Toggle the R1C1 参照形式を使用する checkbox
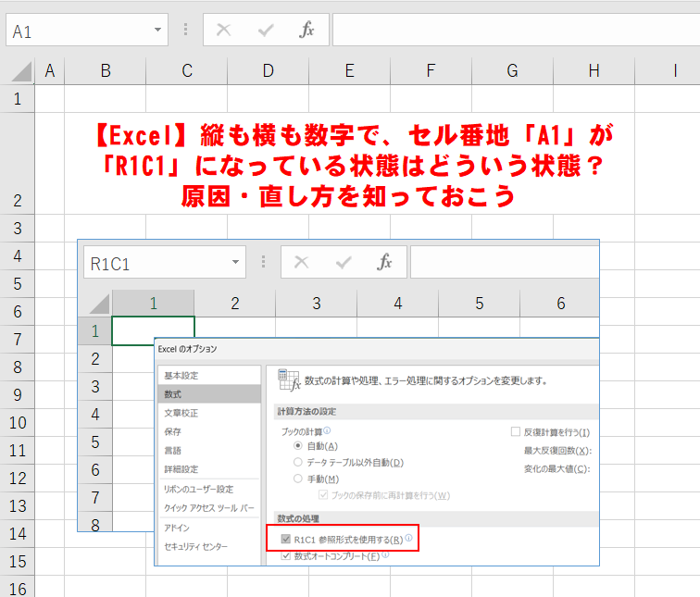Viewport: 700px width, 597px height. [x=286, y=539]
